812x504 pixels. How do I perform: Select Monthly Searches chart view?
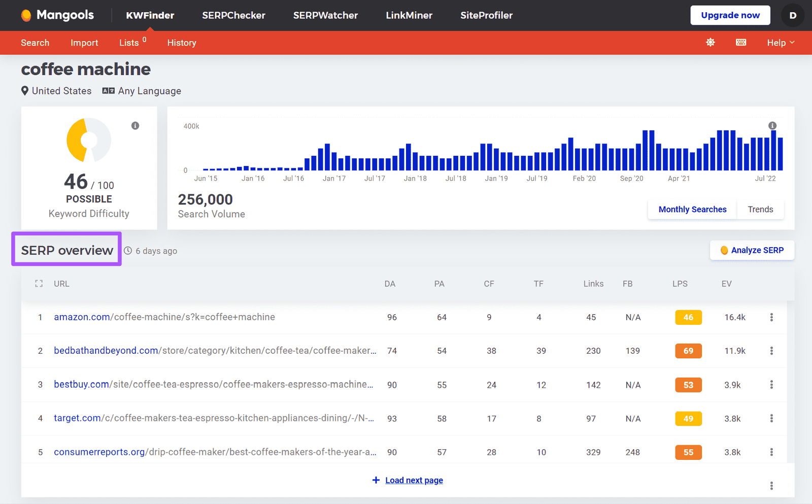click(692, 209)
